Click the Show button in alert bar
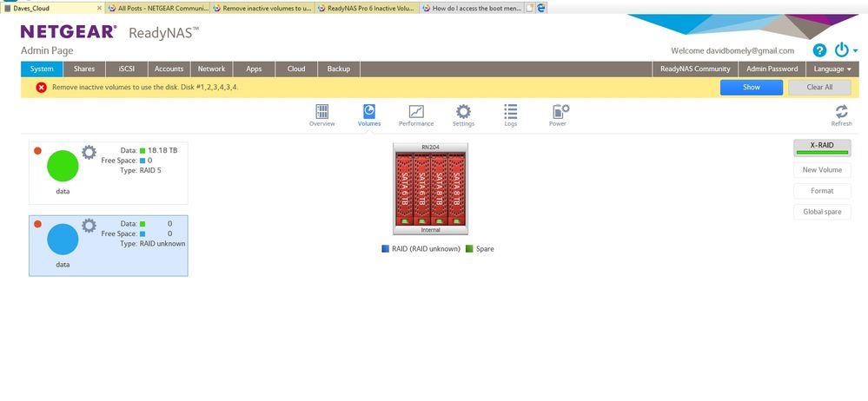The height and width of the screenshot is (401, 868). click(752, 88)
